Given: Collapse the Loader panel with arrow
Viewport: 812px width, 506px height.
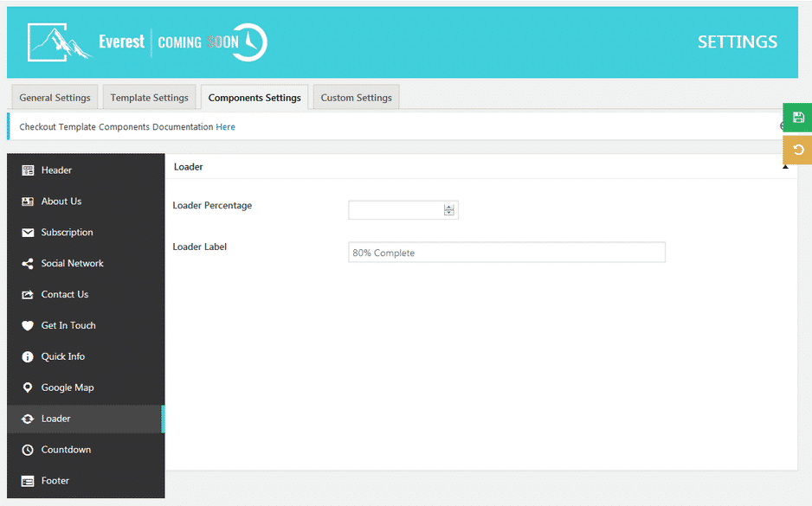Looking at the screenshot, I should [x=785, y=167].
